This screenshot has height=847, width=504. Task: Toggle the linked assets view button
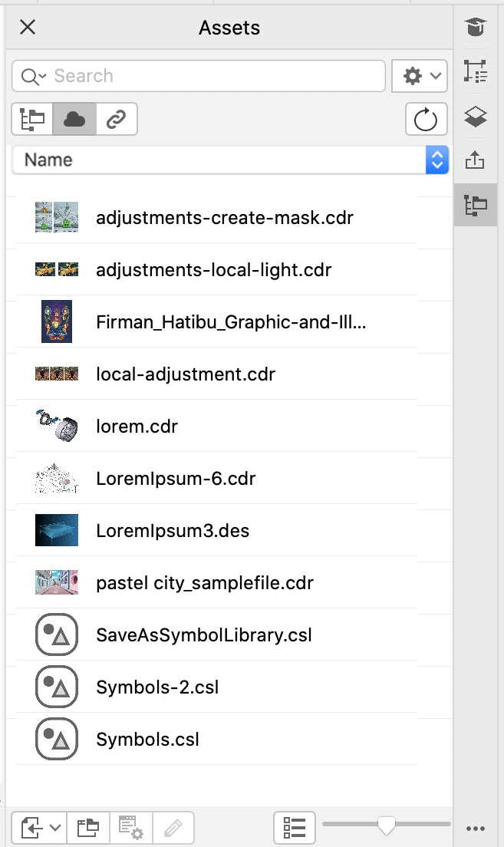point(117,119)
